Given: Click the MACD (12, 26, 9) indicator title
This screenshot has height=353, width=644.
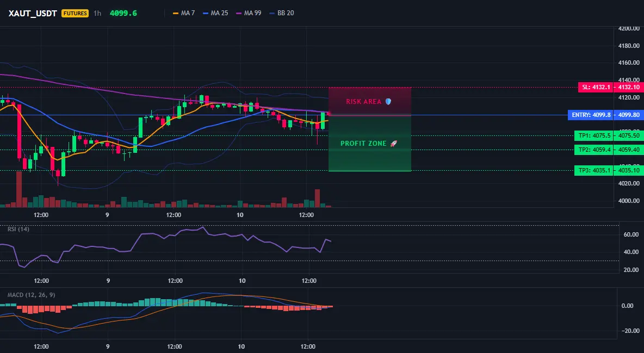Looking at the screenshot, I should (x=31, y=295).
